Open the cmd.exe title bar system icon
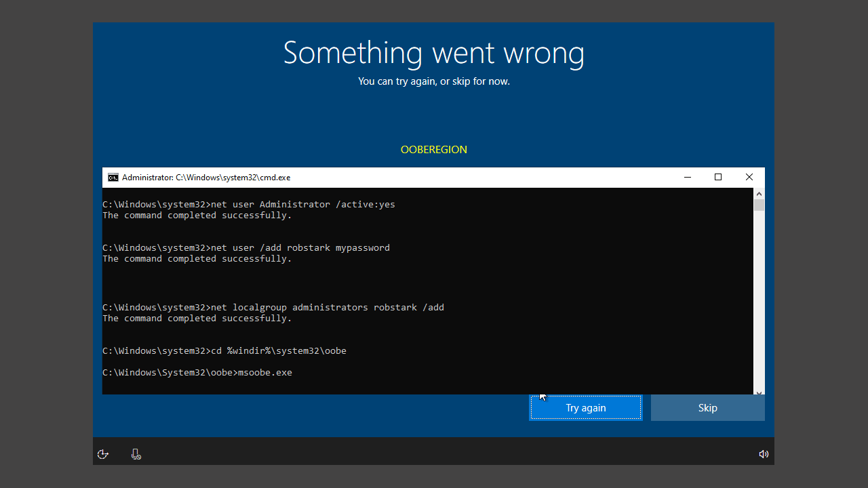Image resolution: width=868 pixels, height=488 pixels. tap(113, 177)
